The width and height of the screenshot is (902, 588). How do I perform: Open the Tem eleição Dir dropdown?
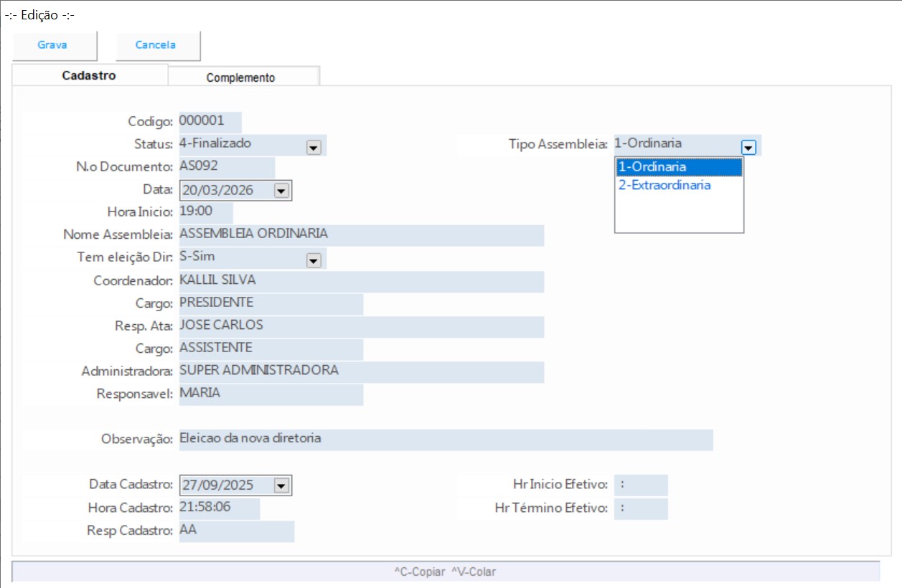click(x=313, y=261)
